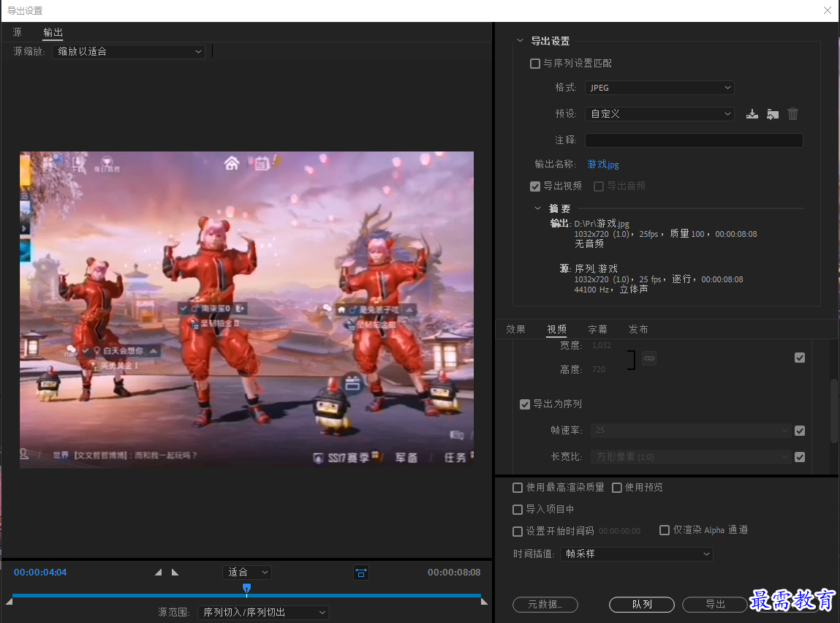Open the preview zoom dropdown 适合
This screenshot has width=840, height=623.
pos(247,572)
